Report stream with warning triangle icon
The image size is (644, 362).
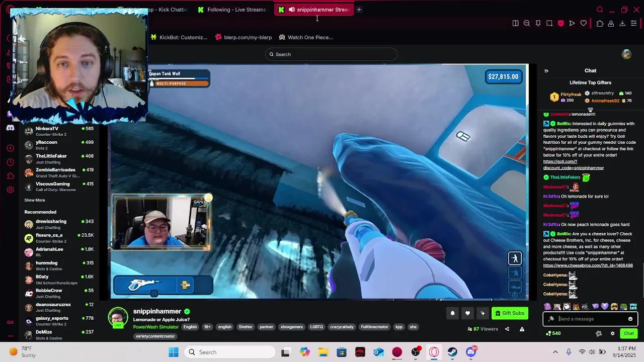(522, 329)
